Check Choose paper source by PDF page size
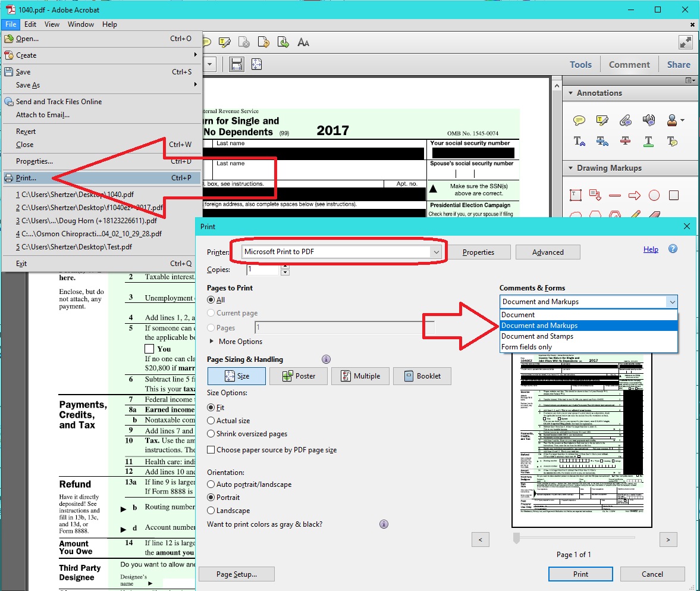 (211, 450)
